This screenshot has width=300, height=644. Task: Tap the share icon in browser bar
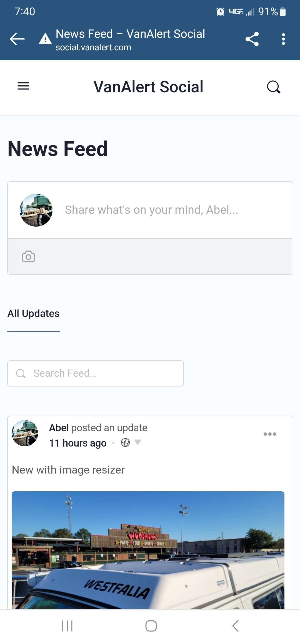point(252,39)
